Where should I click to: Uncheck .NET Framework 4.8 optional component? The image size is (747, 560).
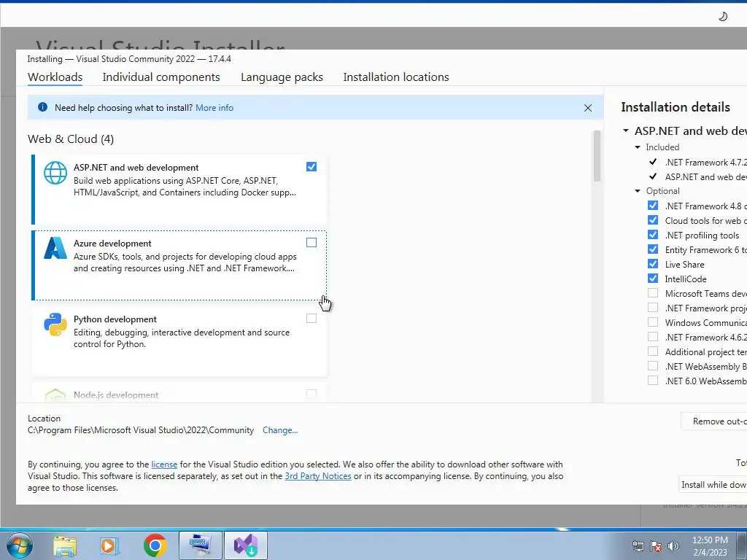click(x=653, y=205)
